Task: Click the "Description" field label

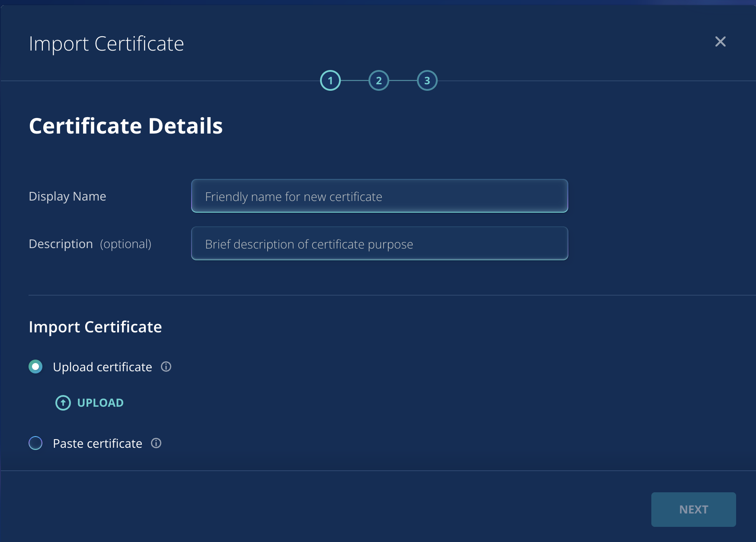Action: pyautogui.click(x=61, y=244)
